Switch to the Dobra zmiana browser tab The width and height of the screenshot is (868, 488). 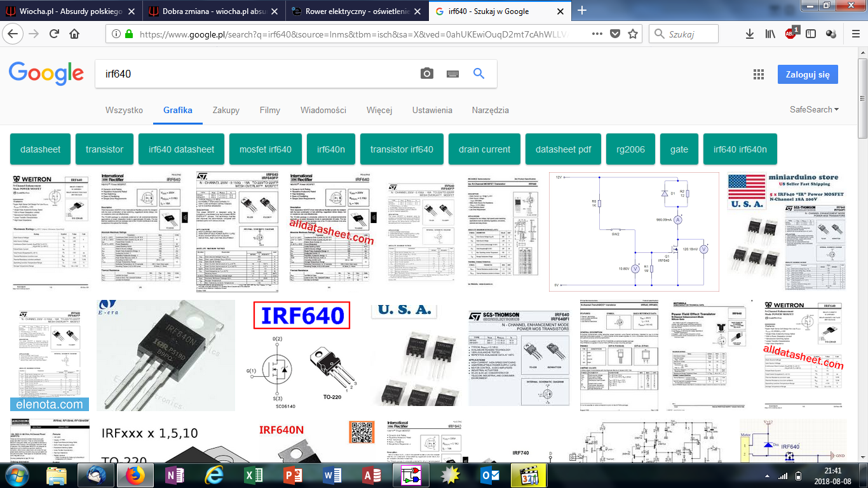214,11
